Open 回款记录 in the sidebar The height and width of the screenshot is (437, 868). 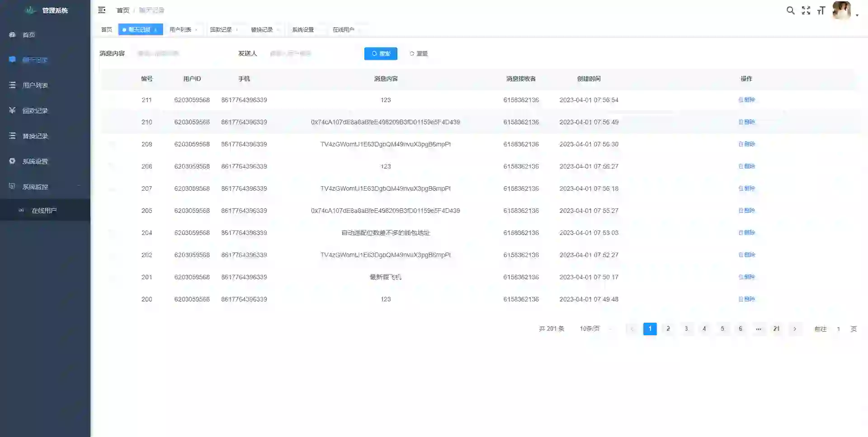point(36,110)
